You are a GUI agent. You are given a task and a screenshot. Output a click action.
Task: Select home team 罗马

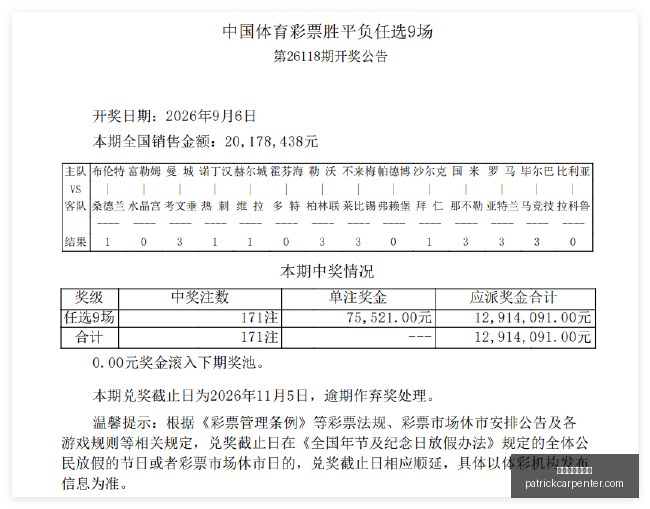point(501,171)
